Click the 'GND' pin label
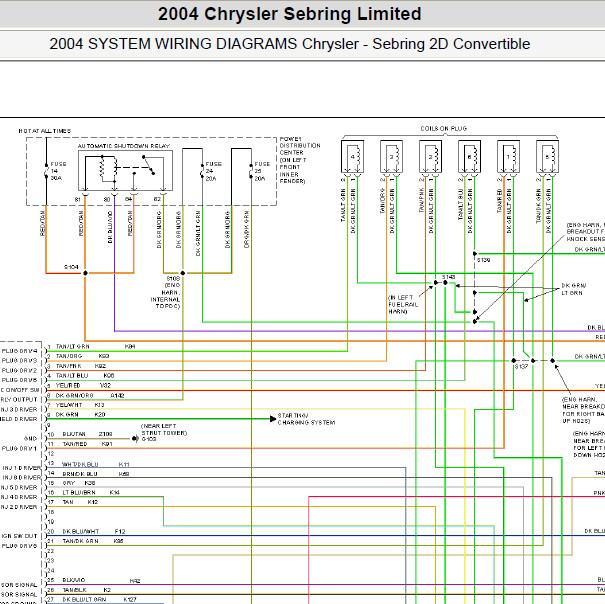 30,439
